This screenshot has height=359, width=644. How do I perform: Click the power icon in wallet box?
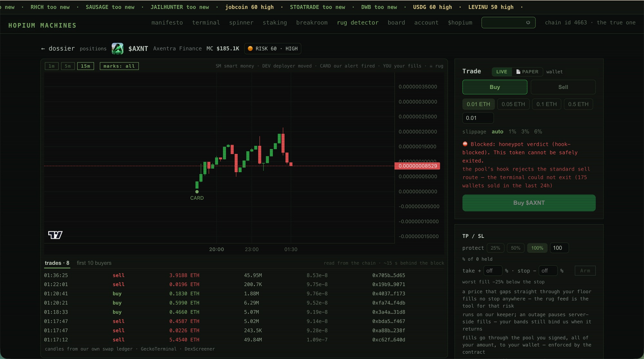coord(528,23)
